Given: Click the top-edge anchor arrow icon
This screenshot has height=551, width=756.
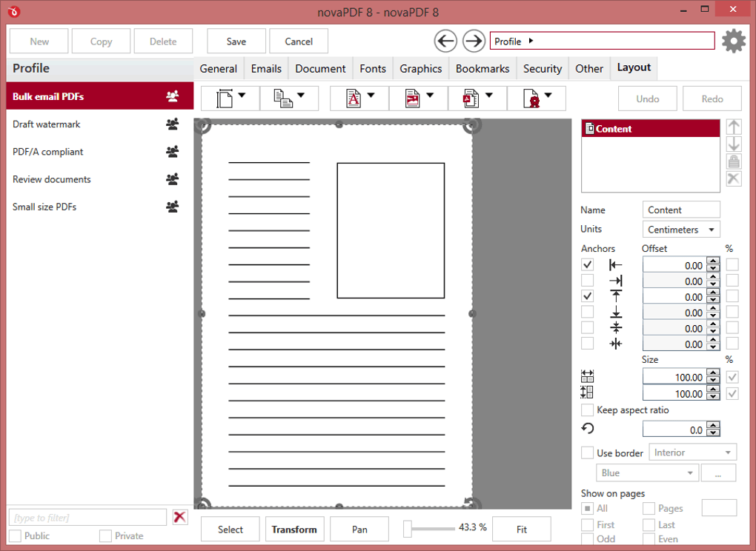Looking at the screenshot, I should pos(616,295).
